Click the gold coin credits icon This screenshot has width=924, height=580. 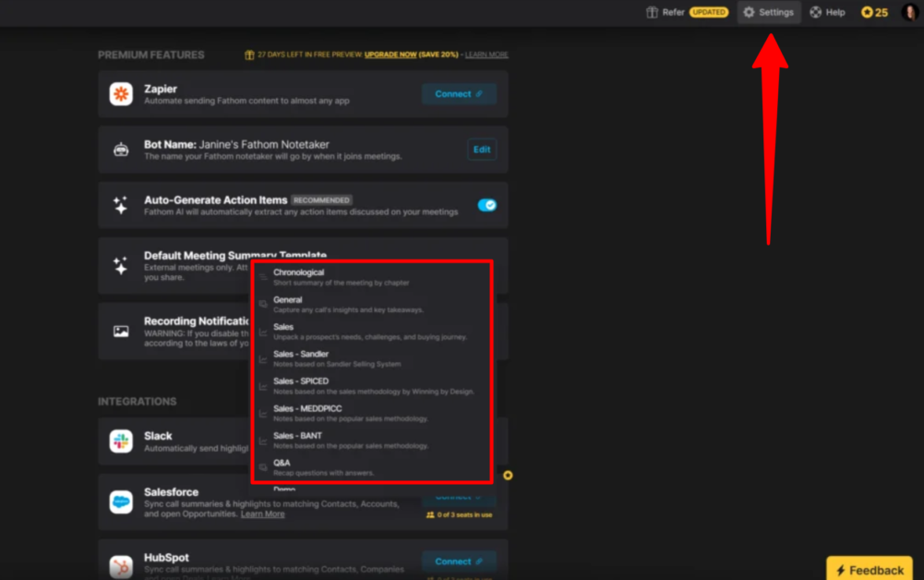point(866,12)
